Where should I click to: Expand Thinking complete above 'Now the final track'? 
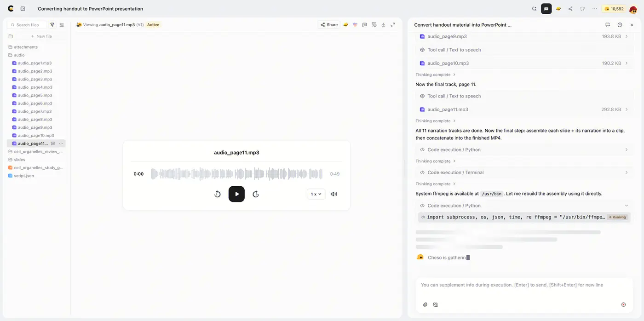[x=436, y=75]
